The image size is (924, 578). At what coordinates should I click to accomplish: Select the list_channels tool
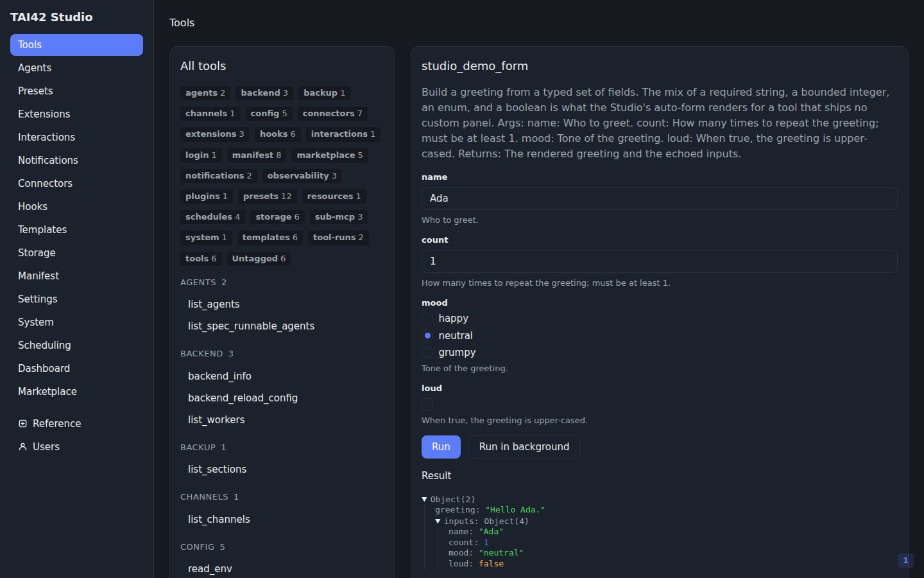(282, 520)
